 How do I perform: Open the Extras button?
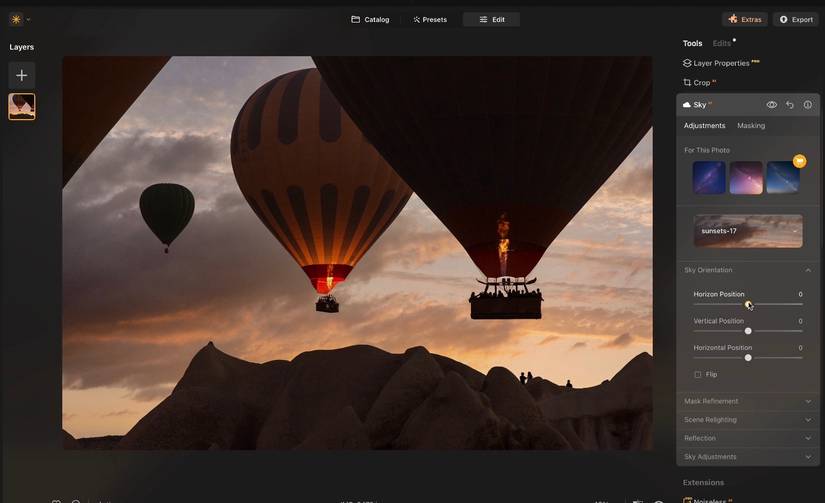pos(744,19)
